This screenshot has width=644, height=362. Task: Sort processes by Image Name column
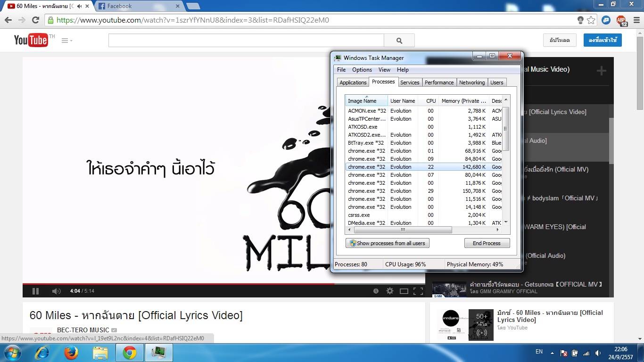click(x=366, y=101)
